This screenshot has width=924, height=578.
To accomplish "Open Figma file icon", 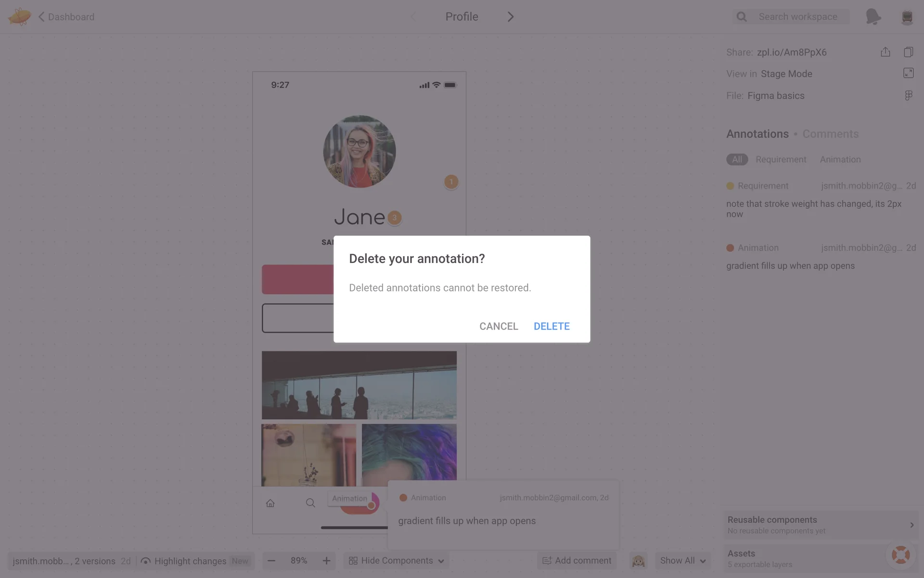I will click(908, 95).
